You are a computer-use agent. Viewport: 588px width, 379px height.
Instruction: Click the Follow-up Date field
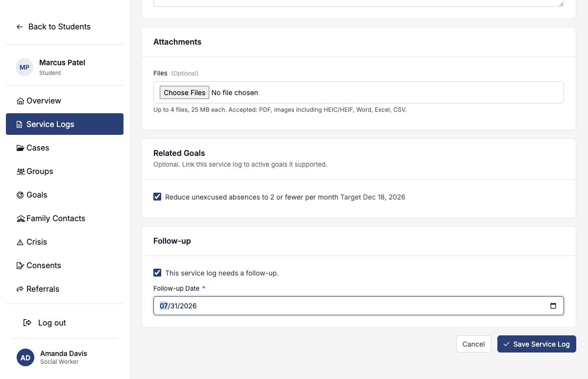coord(359,306)
